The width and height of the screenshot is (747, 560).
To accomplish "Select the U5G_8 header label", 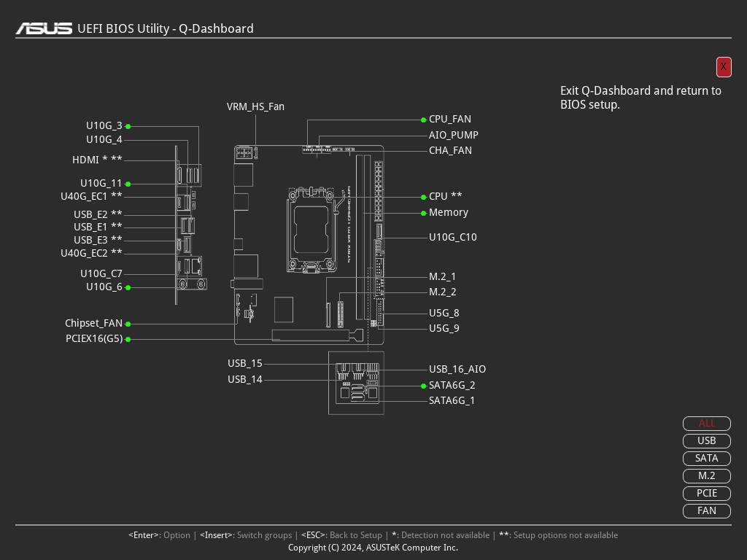I will click(x=444, y=313).
